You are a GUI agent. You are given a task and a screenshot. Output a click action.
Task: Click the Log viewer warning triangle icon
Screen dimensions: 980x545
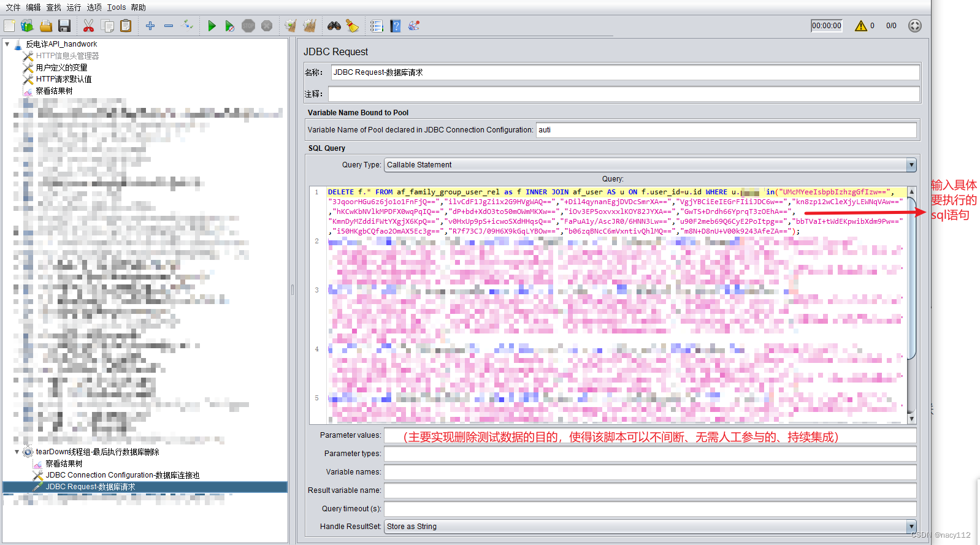[x=861, y=26]
